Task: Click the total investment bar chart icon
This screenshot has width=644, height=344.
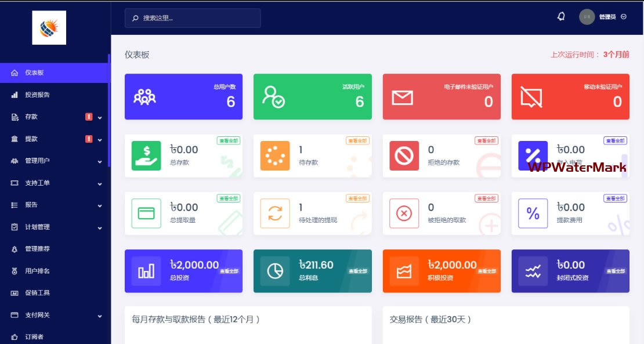Action: click(146, 271)
